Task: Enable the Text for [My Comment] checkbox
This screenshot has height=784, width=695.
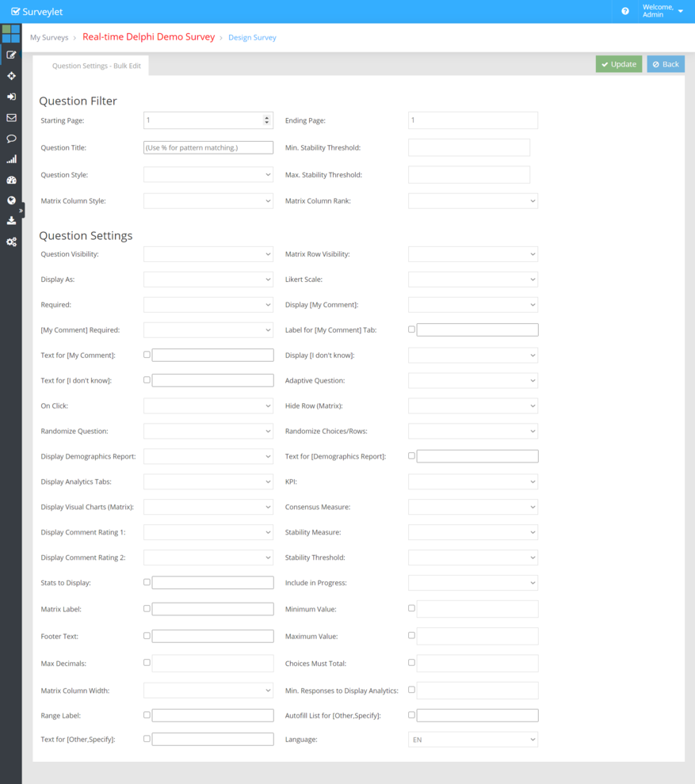Action: 147,355
